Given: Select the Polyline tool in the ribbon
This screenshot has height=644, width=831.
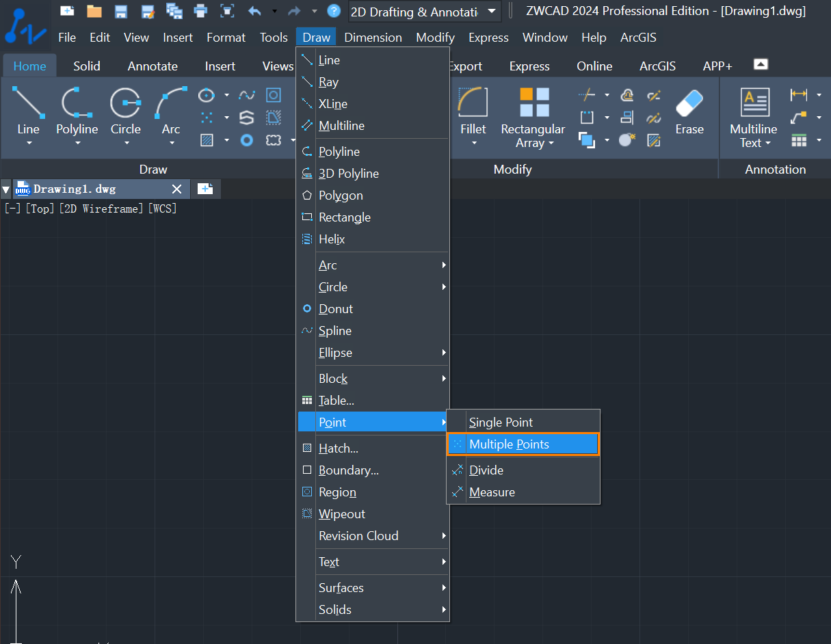Looking at the screenshot, I should pos(77,109).
